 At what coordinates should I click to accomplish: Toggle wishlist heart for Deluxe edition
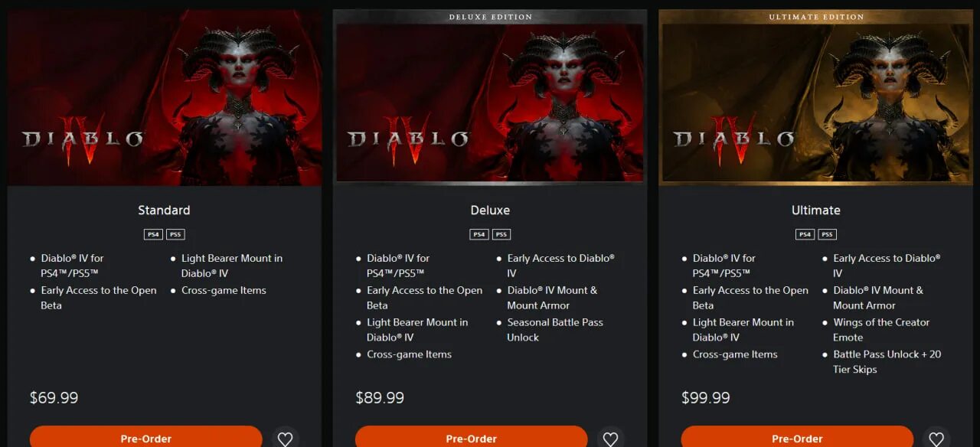pos(610,439)
